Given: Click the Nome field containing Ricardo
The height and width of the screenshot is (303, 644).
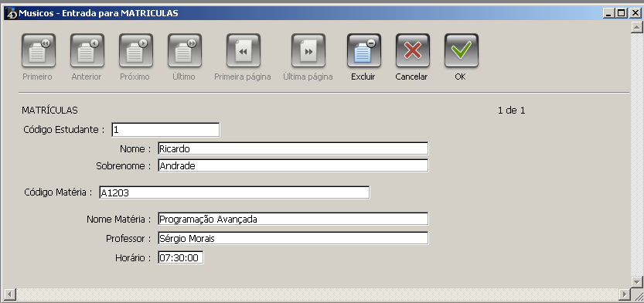Looking at the screenshot, I should (x=293, y=148).
